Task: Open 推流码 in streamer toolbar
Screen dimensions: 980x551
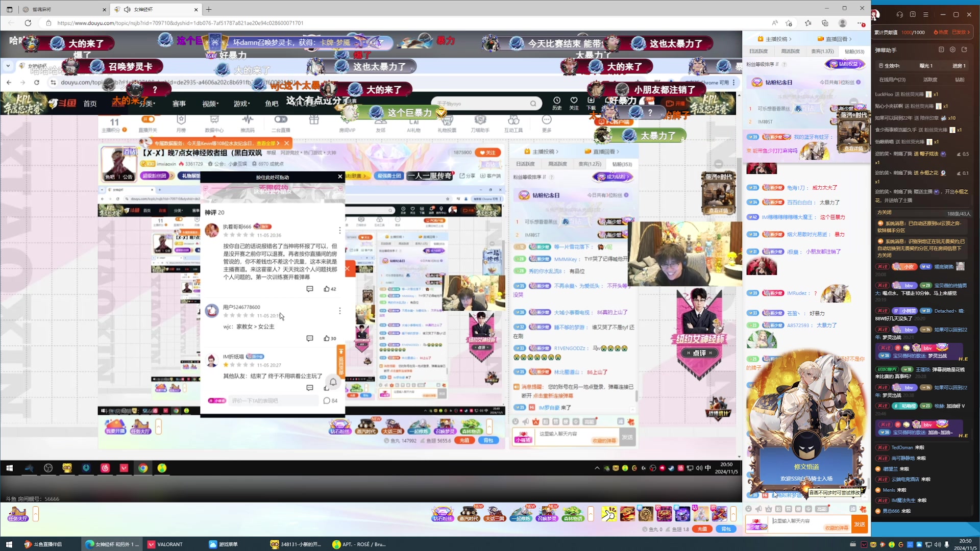Action: (x=248, y=123)
